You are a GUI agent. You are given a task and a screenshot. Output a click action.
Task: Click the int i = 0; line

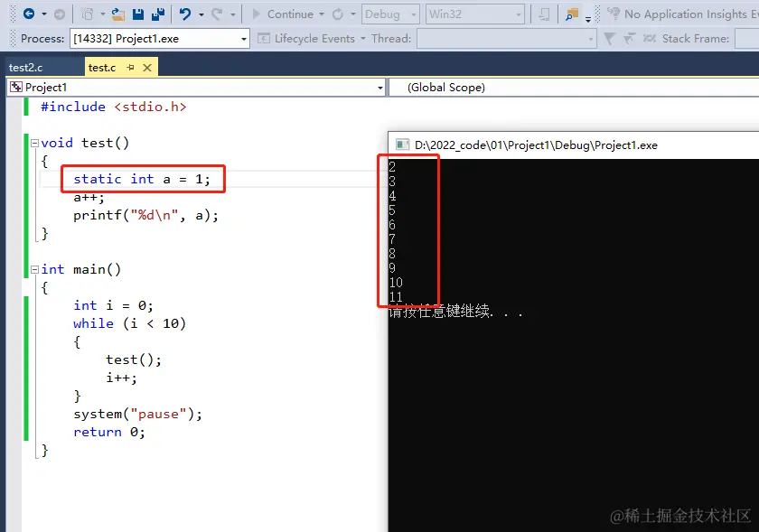[113, 305]
